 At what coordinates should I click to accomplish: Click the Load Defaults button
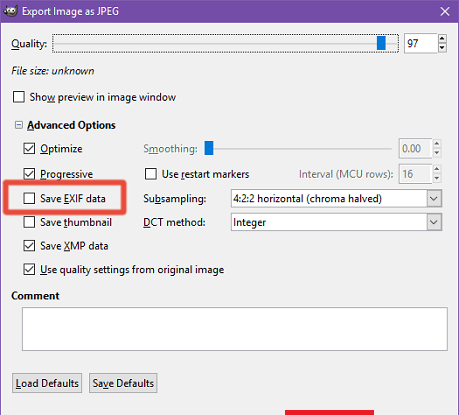pyautogui.click(x=47, y=383)
